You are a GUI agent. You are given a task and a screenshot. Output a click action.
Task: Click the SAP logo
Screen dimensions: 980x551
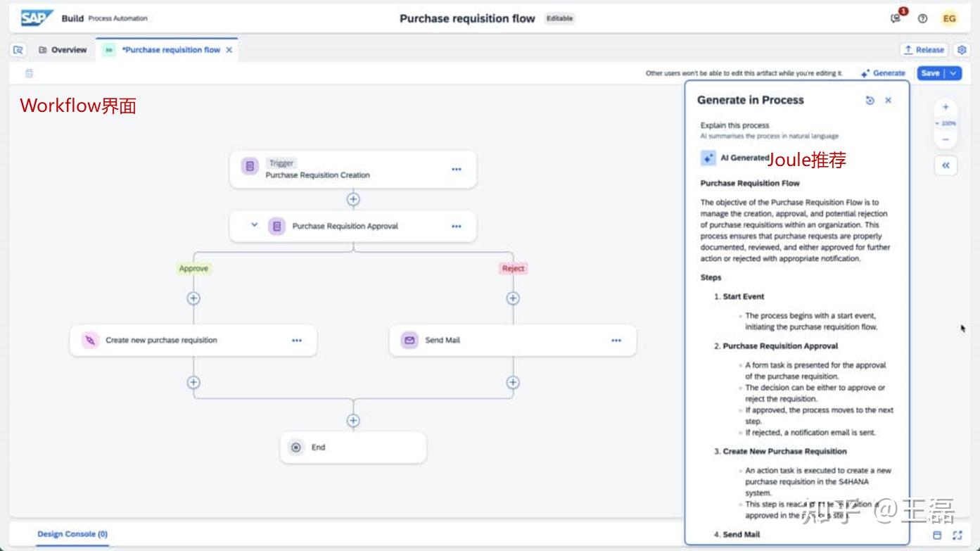click(x=37, y=18)
